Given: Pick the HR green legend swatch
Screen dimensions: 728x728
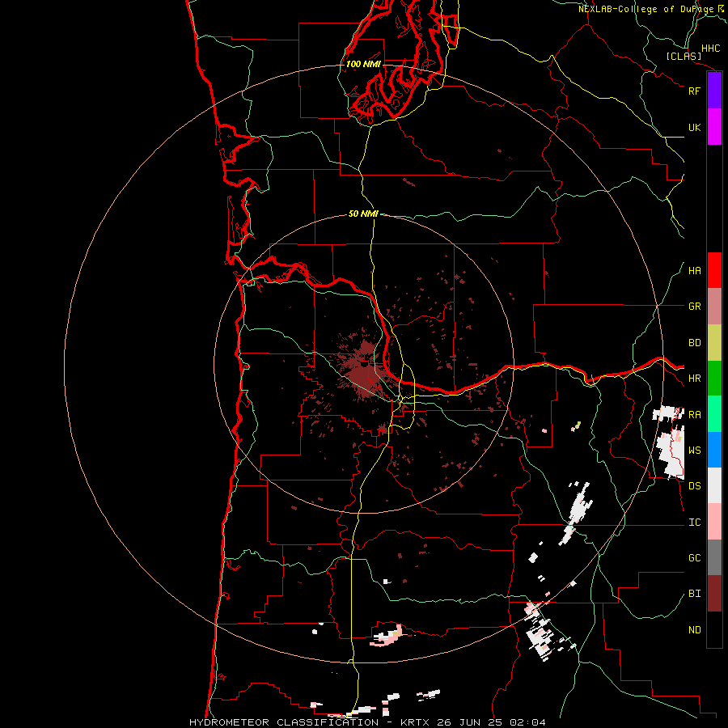Looking at the screenshot, I should coord(714,379).
